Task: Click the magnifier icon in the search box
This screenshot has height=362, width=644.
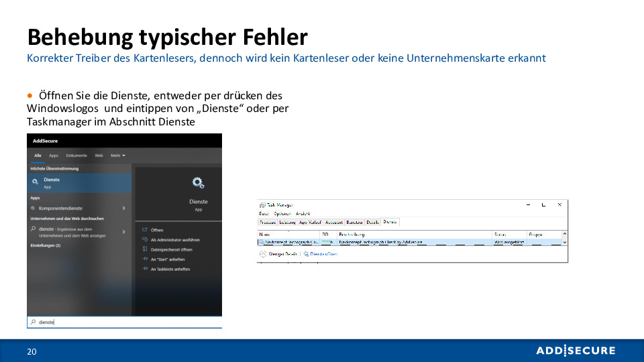Action: click(x=34, y=322)
